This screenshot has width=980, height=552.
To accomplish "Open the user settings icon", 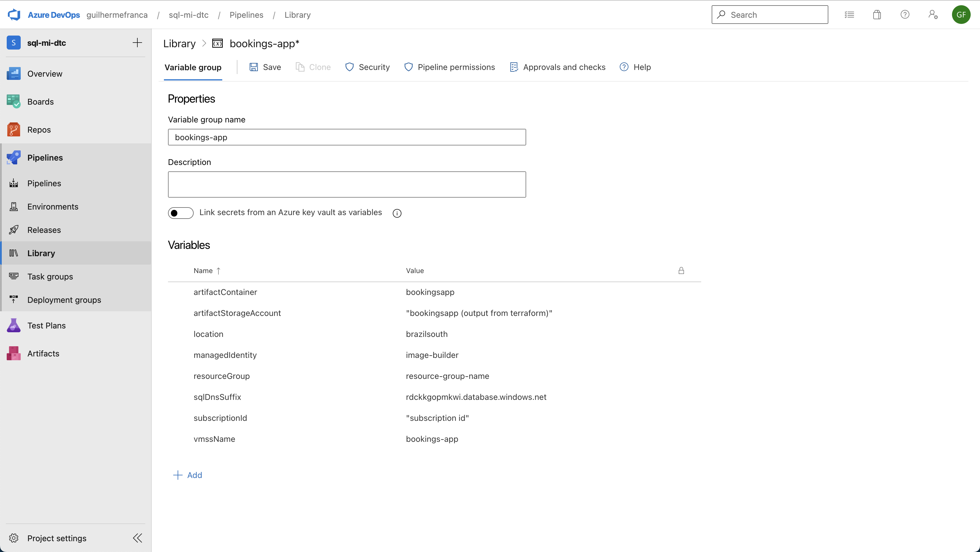I will 933,15.
